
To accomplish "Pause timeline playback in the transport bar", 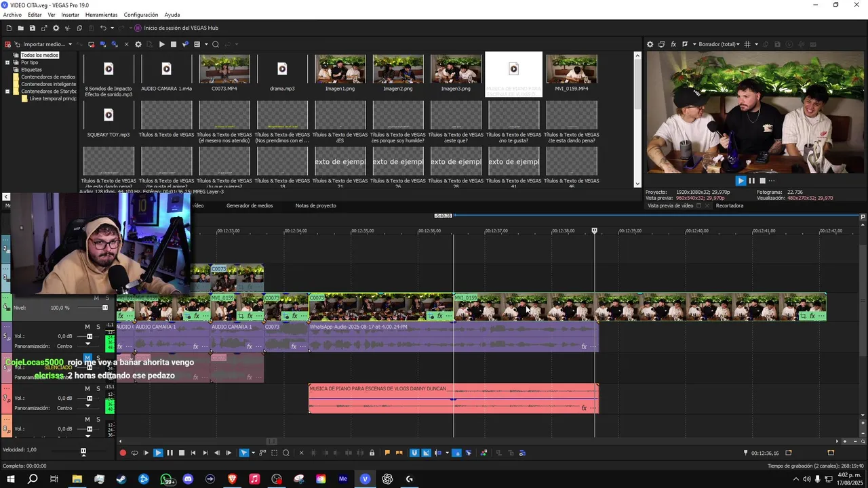I will [x=170, y=453].
